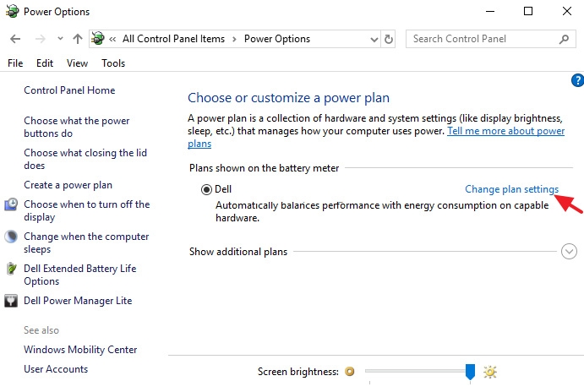Open Windows Mobility Center link
The height and width of the screenshot is (392, 584).
[80, 350]
